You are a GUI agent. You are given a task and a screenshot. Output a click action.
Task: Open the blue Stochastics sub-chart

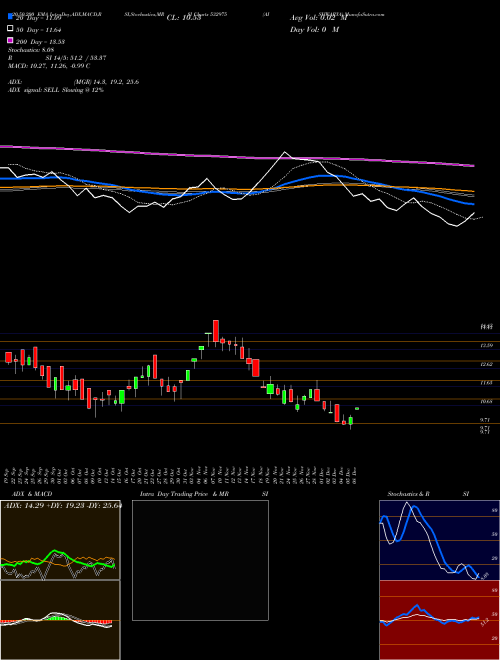(x=439, y=540)
